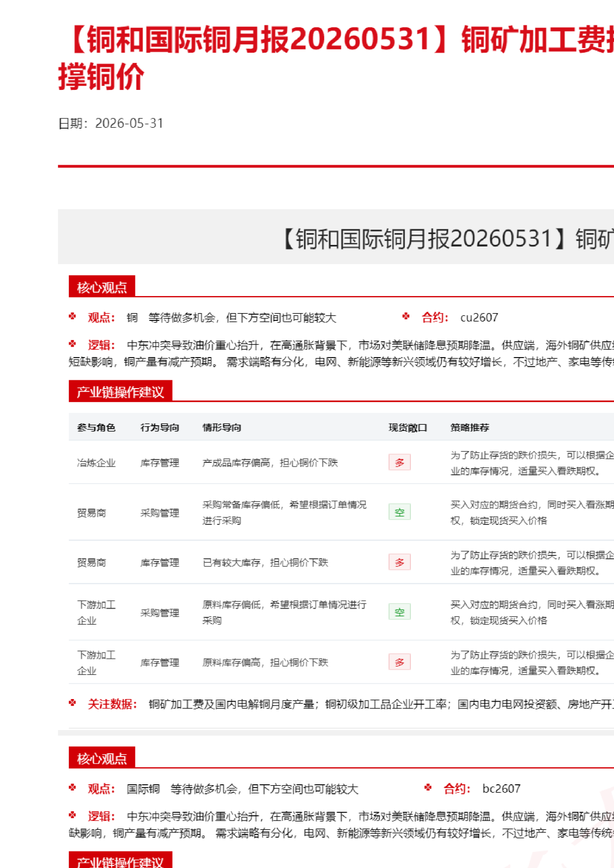Click 采购管理 in the 下游加工企业 row
The image size is (614, 868).
[x=160, y=613]
